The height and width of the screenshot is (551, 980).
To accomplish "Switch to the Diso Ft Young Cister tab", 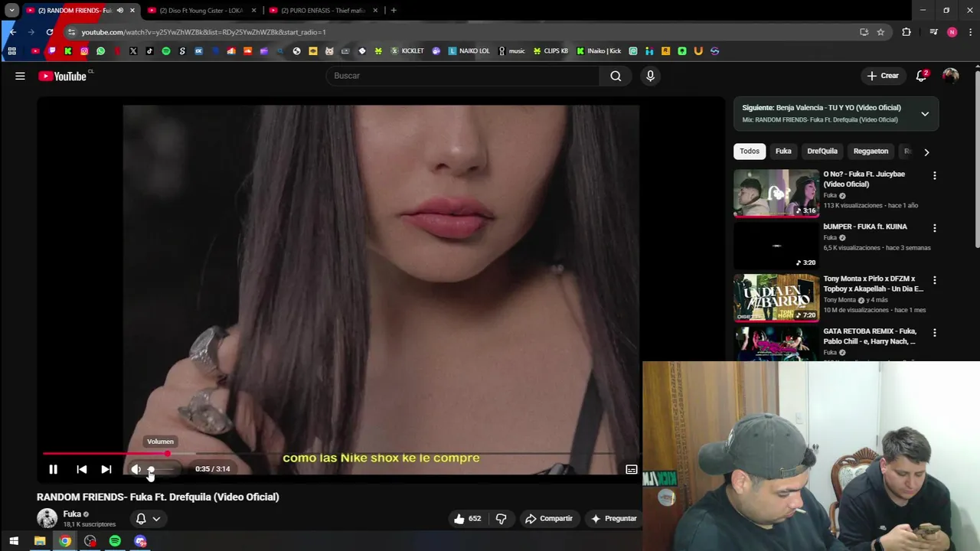I will 201,11.
